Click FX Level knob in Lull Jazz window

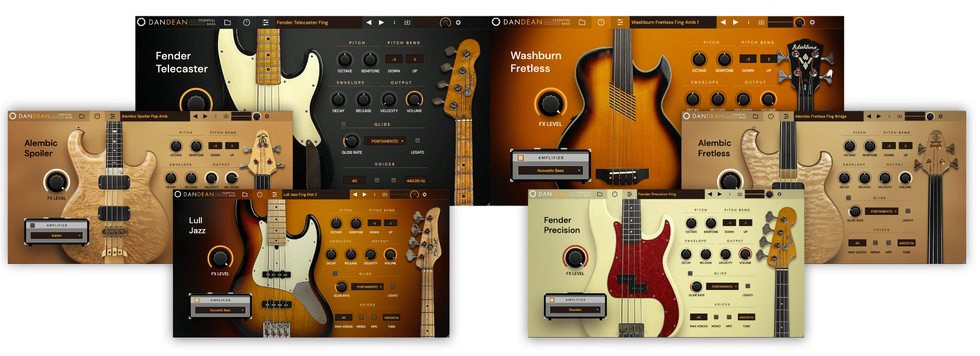click(x=220, y=258)
